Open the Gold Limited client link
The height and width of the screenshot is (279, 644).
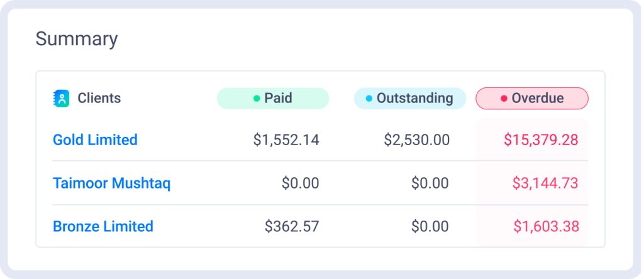coord(95,139)
